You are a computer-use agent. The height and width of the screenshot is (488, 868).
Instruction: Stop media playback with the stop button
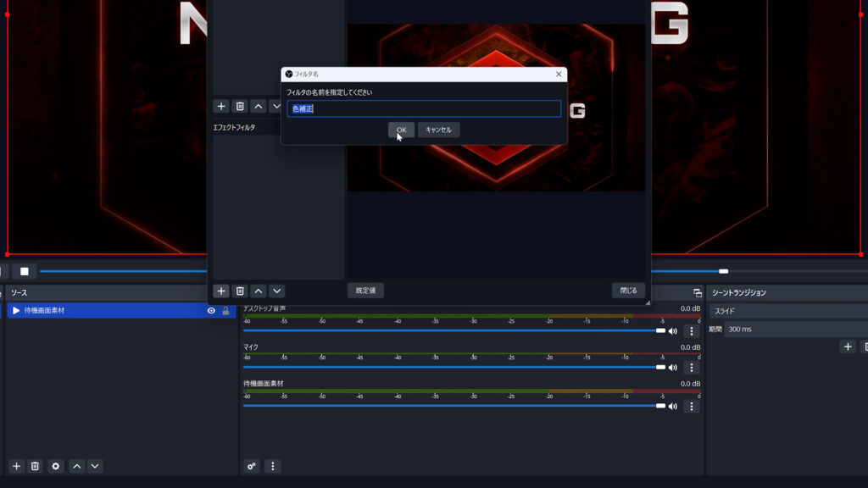pos(25,271)
